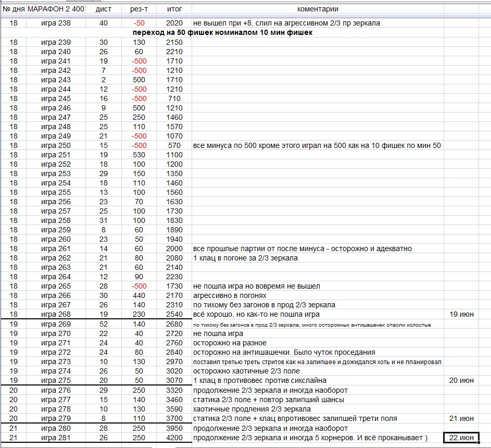Select the cell "игра 250"
This screenshot has width=491, height=448.
click(56, 145)
